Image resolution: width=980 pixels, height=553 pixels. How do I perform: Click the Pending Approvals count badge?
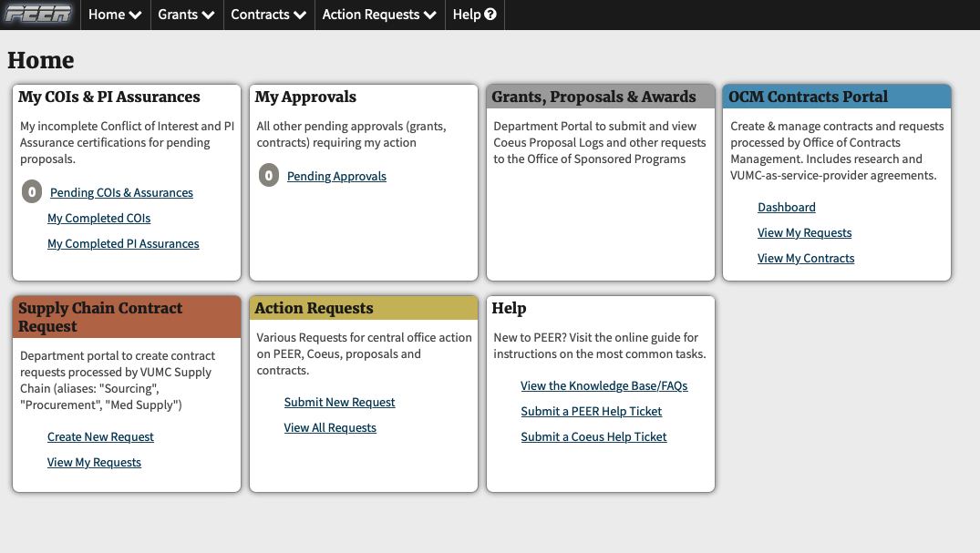pyautogui.click(x=269, y=176)
